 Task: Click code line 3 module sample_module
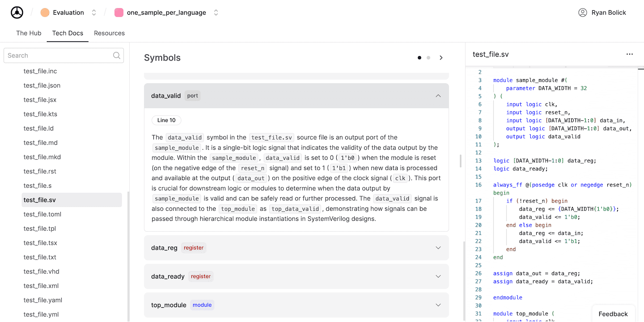[530, 80]
